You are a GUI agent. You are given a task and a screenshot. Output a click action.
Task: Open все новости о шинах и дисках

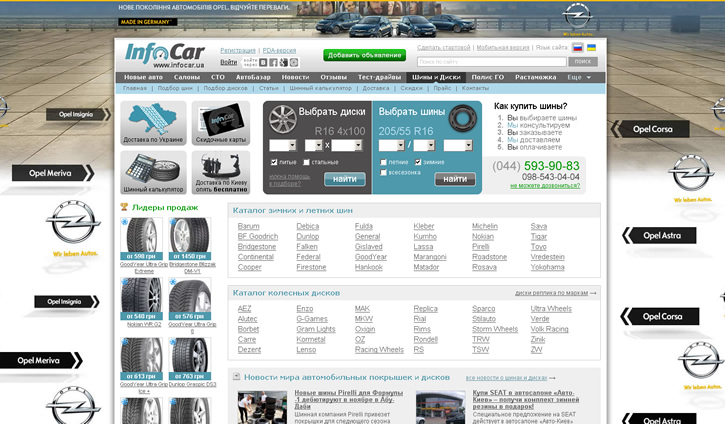[506, 378]
